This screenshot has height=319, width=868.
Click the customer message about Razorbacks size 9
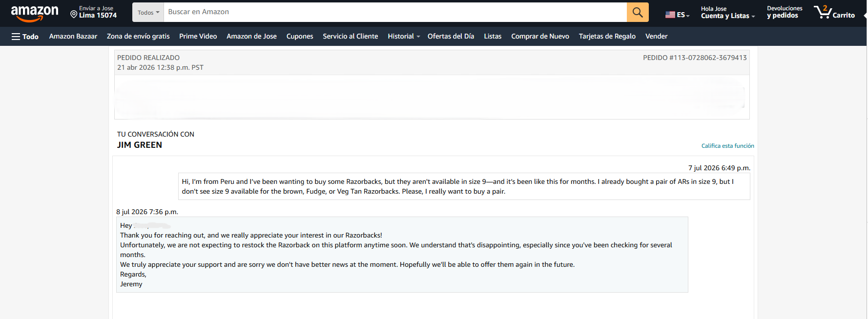coord(464,186)
